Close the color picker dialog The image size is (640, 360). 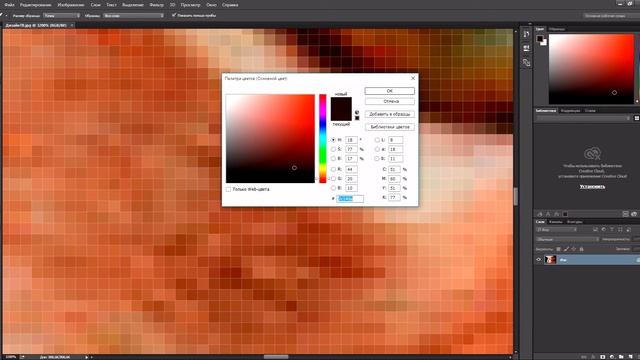click(413, 78)
